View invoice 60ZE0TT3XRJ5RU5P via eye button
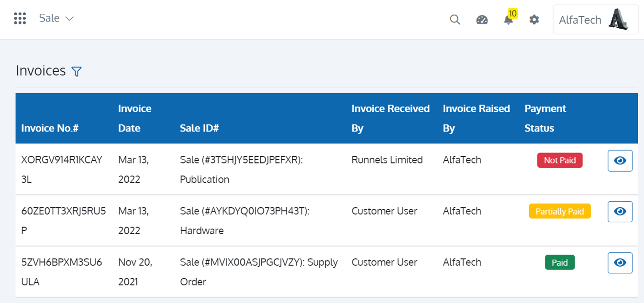This screenshot has width=644, height=303. click(620, 212)
